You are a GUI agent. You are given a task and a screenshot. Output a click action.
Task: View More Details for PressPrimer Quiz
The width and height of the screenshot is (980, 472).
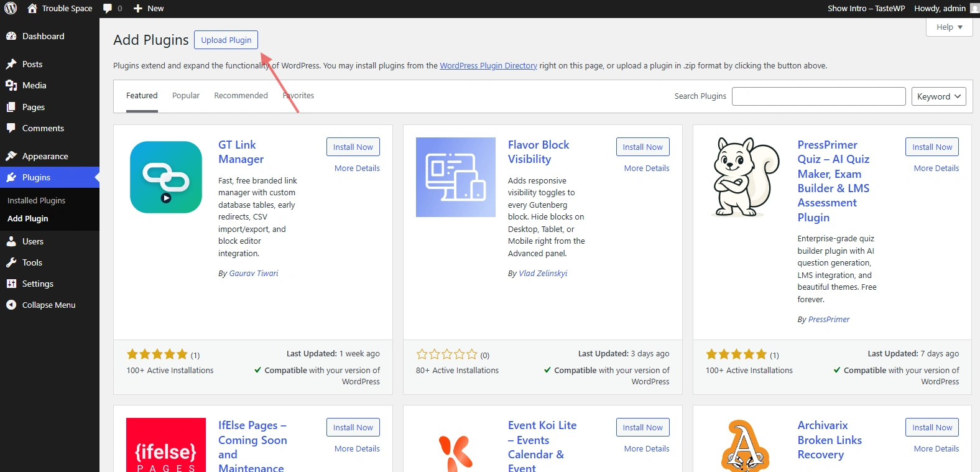click(x=936, y=169)
